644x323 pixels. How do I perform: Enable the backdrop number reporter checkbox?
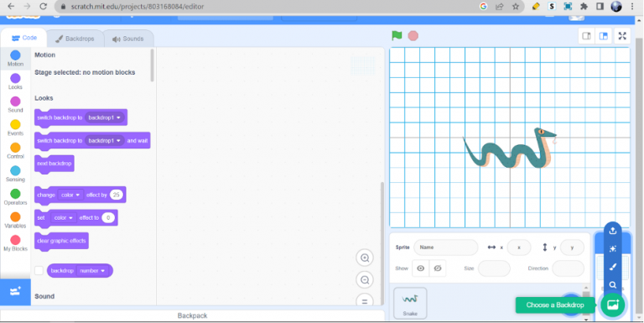tap(39, 270)
